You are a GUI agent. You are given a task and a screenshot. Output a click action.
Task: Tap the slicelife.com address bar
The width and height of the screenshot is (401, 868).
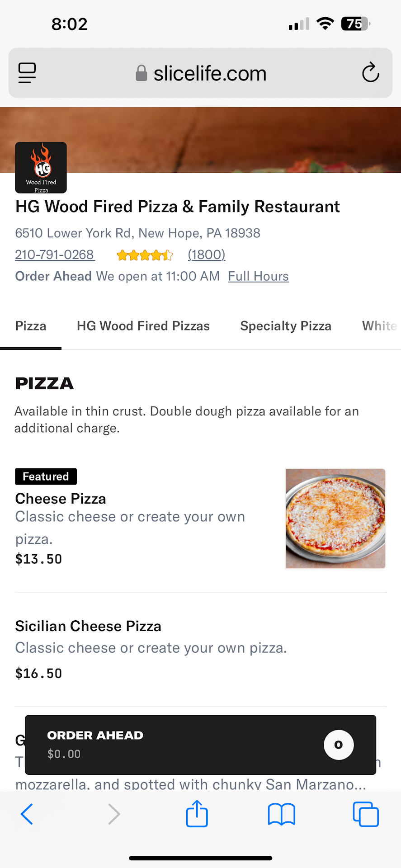point(201,73)
